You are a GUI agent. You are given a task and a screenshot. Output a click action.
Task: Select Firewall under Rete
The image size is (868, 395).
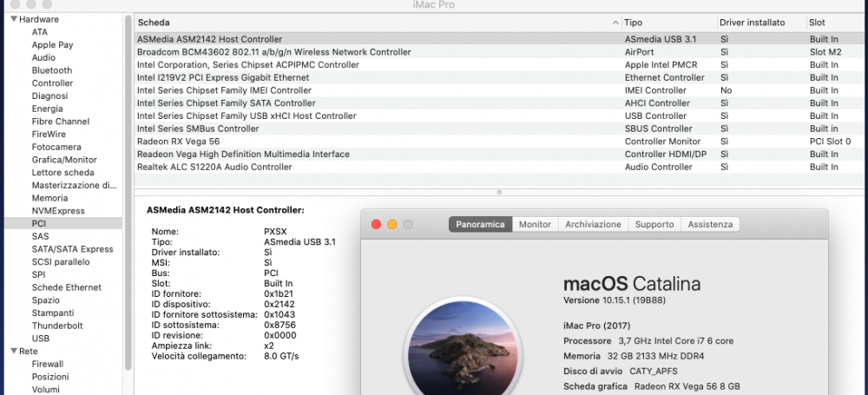[x=47, y=364]
